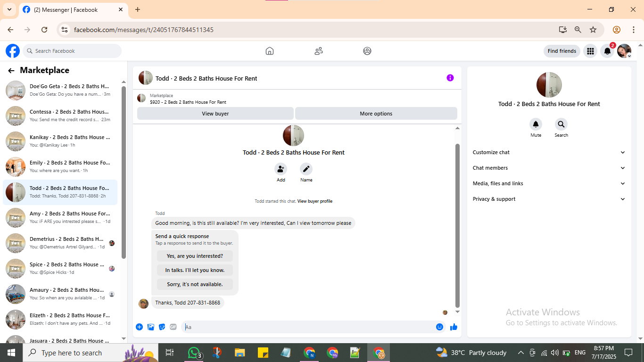644x362 pixels.
Task: Choose a GIF in composer
Action: click(173, 327)
